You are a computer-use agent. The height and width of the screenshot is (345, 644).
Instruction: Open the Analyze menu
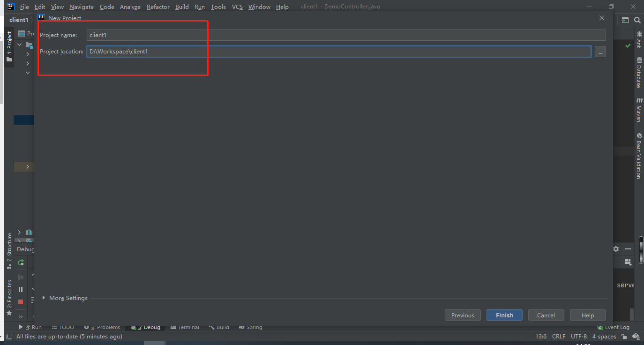[130, 7]
